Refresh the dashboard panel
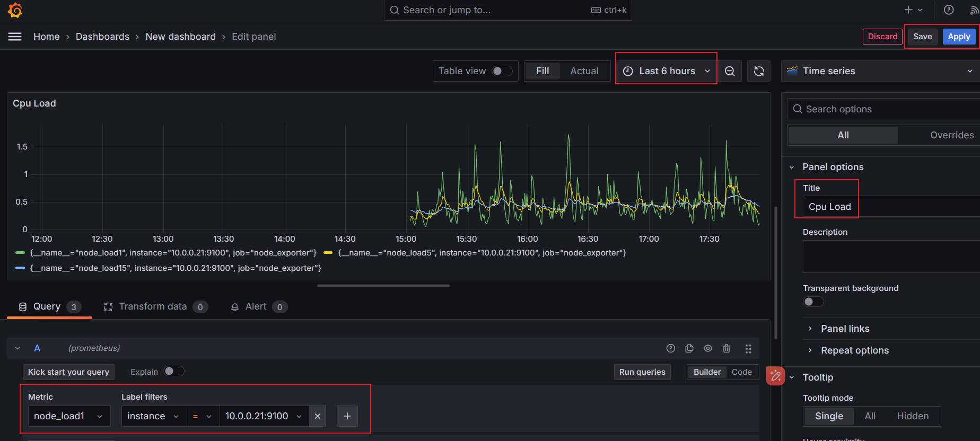 (x=759, y=71)
